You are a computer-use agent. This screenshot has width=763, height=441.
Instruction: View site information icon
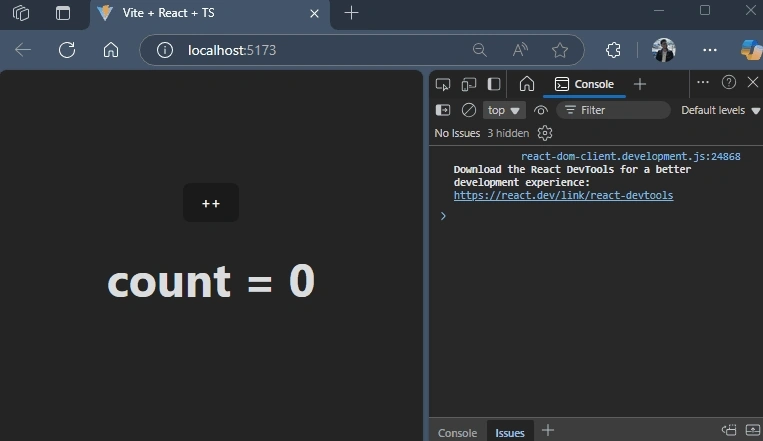[x=164, y=50]
